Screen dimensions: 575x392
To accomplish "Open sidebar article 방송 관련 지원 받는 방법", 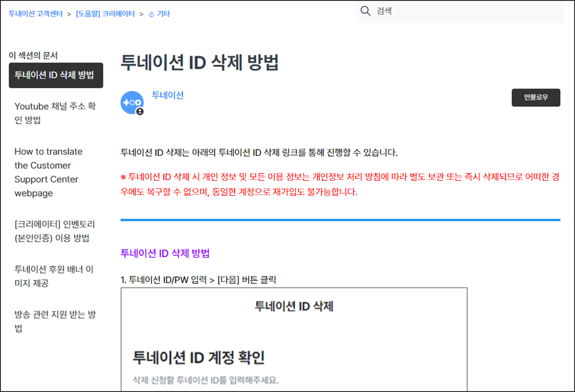I will (55, 321).
